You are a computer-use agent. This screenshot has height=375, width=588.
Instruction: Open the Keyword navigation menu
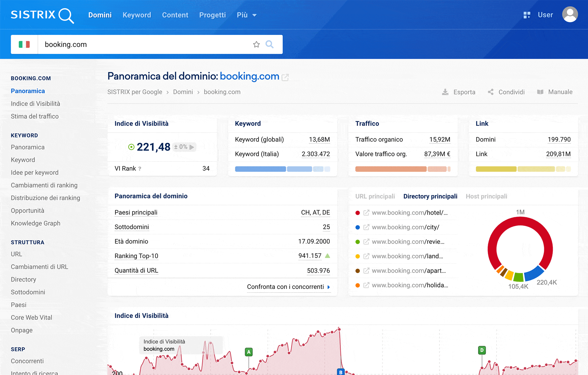coord(137,15)
